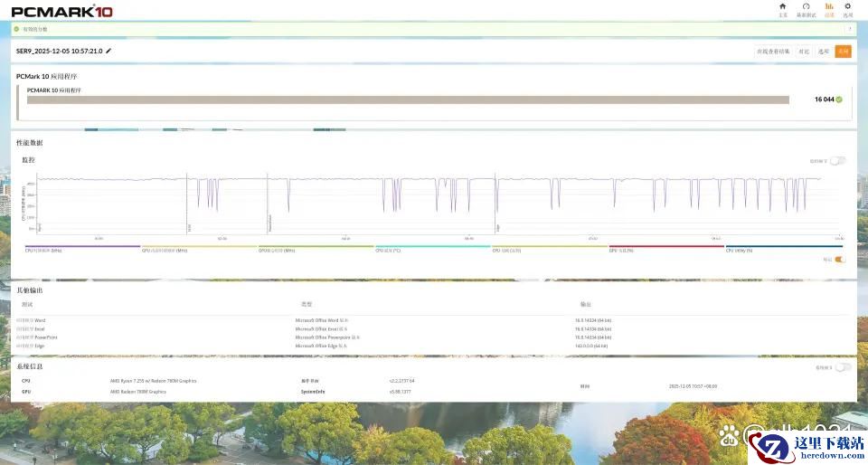Click the 系统信息 section heading

29,366
